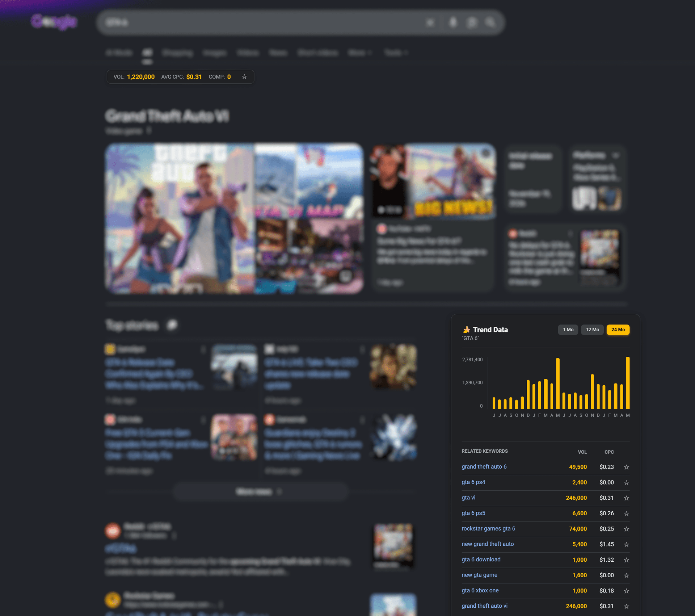Star the 'gta 6 ps5' keyword row
The width and height of the screenshot is (695, 616).
coord(626,514)
